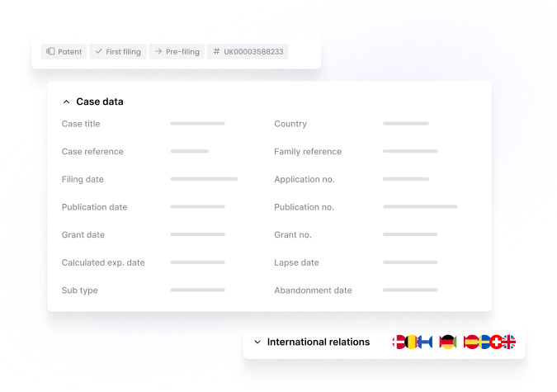Click the Case reference label

[x=92, y=151]
